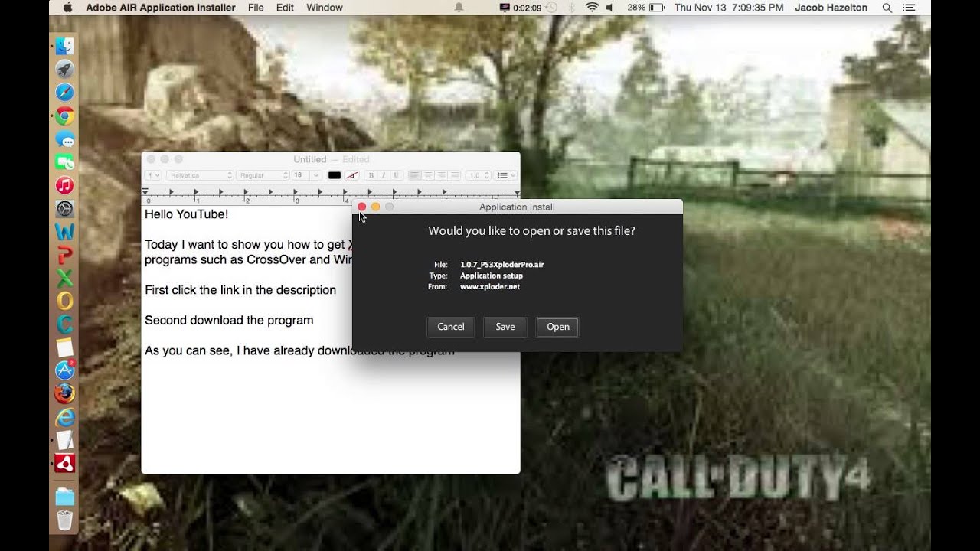Click the battery 28% indicator
The height and width of the screenshot is (551, 980).
click(646, 8)
